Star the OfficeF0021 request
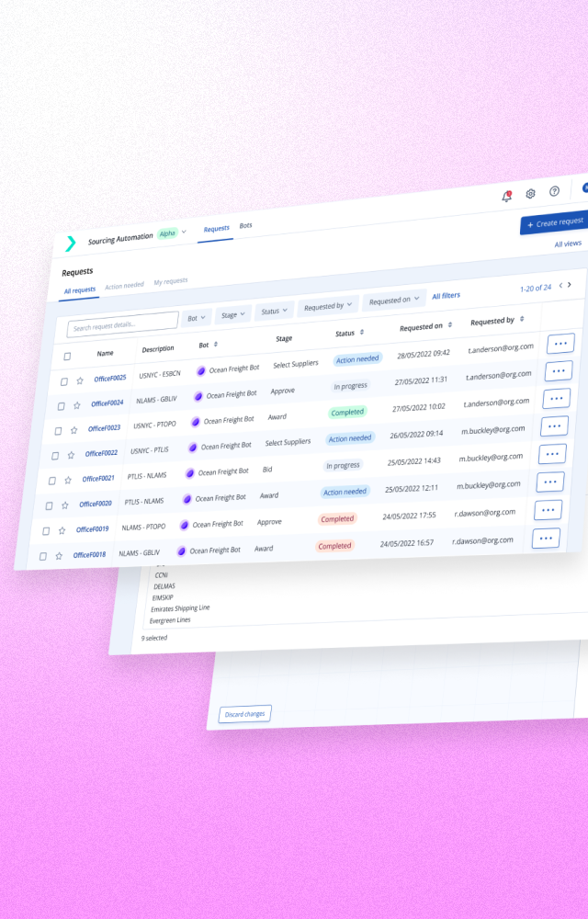The image size is (588, 919). click(68, 480)
